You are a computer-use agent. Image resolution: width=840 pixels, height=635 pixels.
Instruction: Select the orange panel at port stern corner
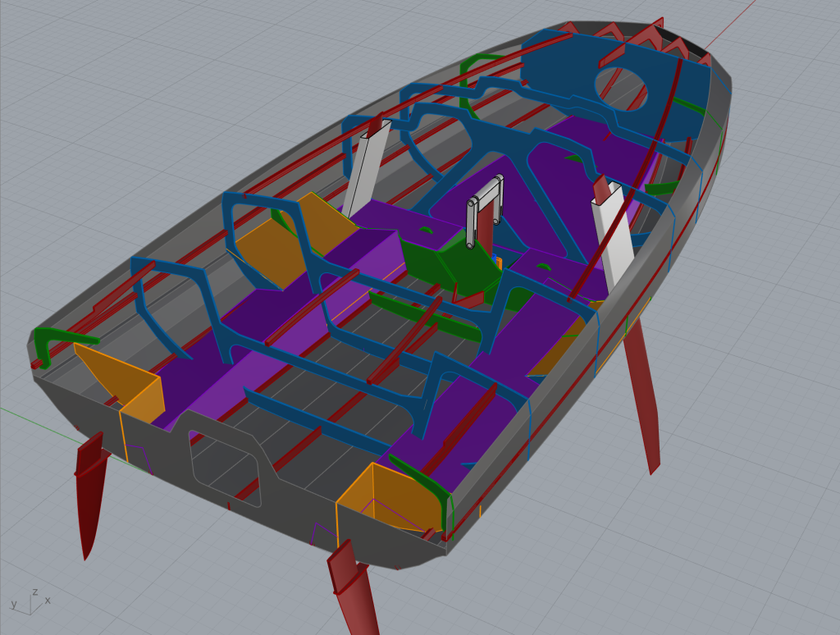pos(119,382)
